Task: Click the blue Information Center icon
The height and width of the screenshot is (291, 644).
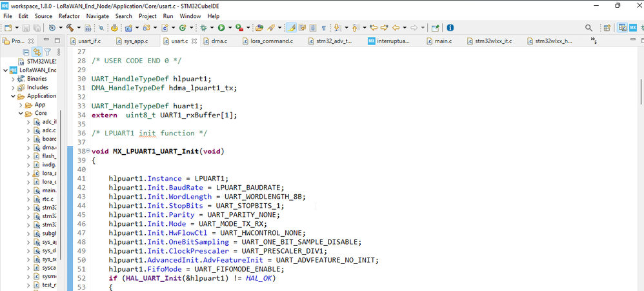Action: coord(450,28)
